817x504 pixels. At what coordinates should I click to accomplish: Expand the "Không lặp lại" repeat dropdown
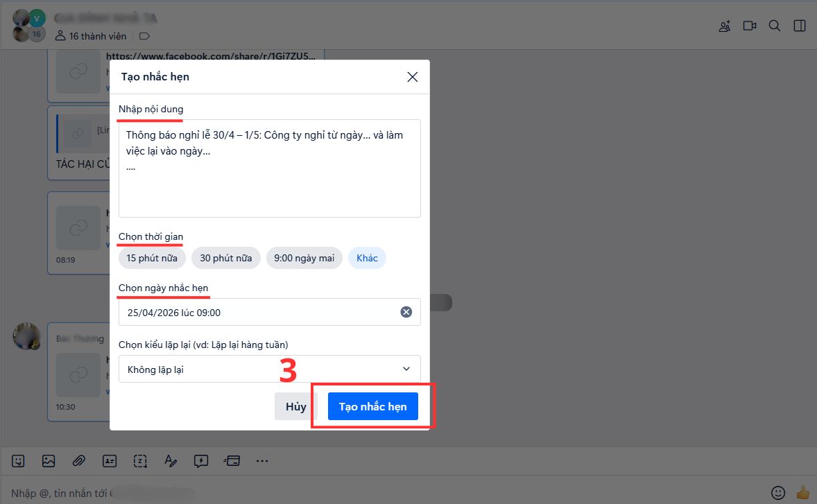[x=269, y=370]
